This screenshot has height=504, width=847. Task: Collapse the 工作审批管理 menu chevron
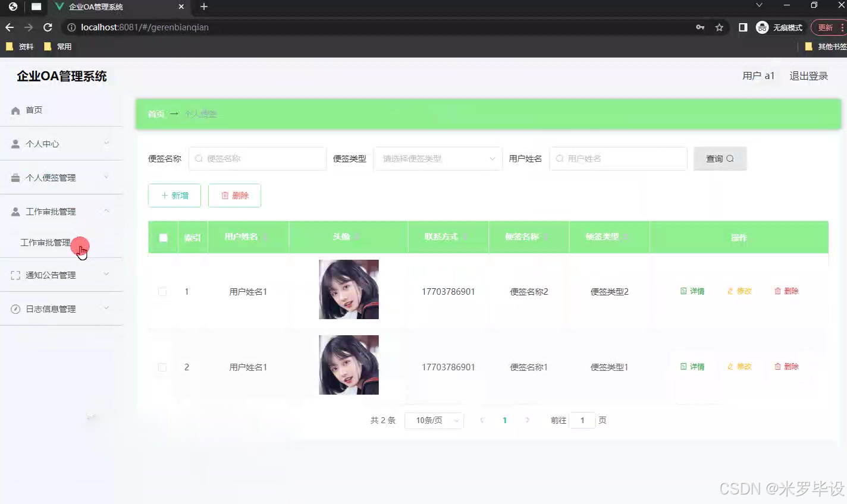pyautogui.click(x=106, y=211)
